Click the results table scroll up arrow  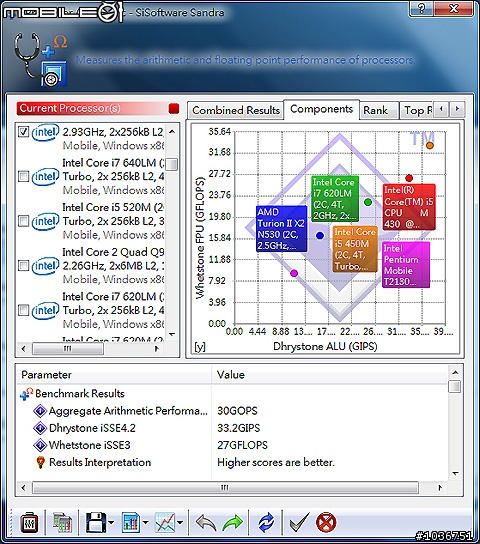pyautogui.click(x=455, y=373)
